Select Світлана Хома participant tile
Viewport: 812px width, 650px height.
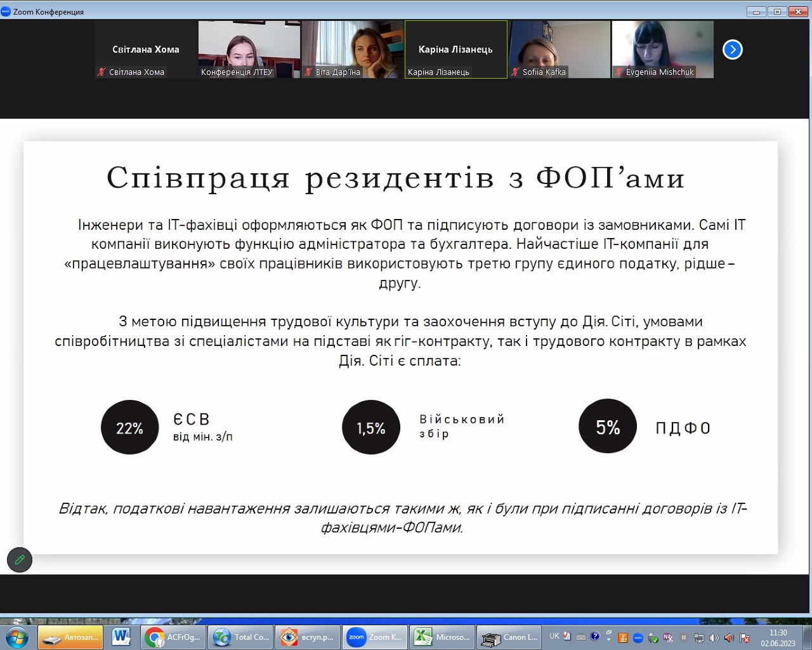[146, 50]
